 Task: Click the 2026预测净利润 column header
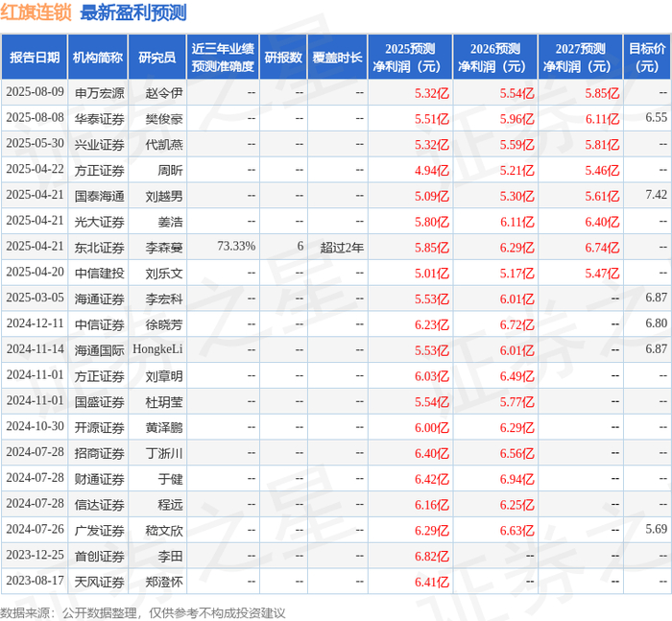coord(495,58)
